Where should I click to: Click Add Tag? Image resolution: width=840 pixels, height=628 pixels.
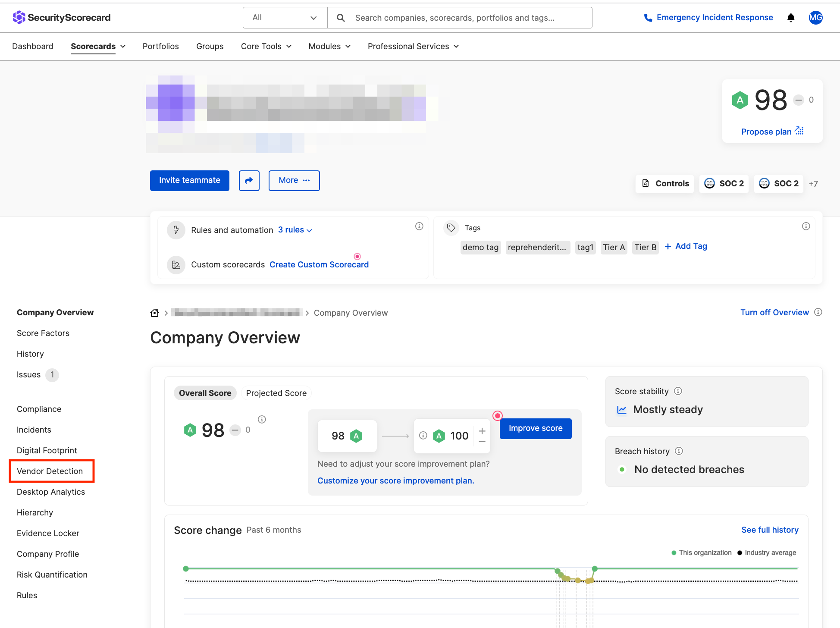[x=686, y=246]
